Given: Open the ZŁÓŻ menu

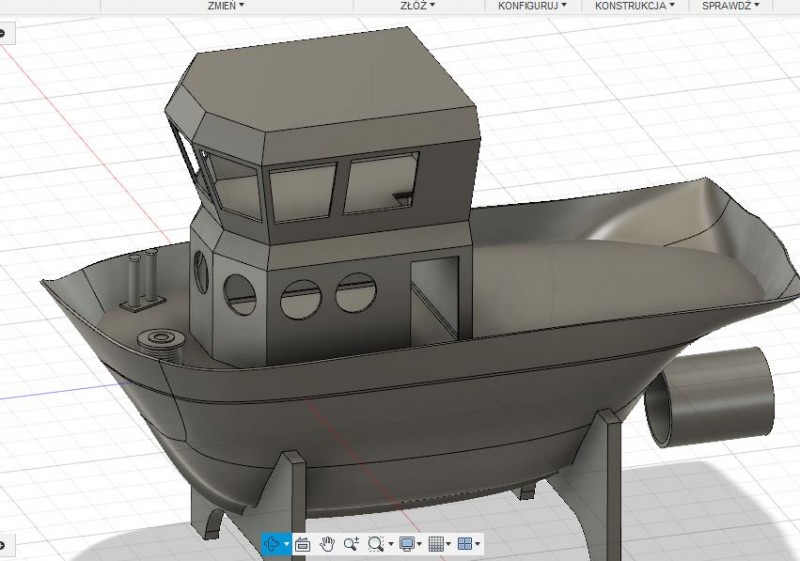Looking at the screenshot, I should coord(418,6).
